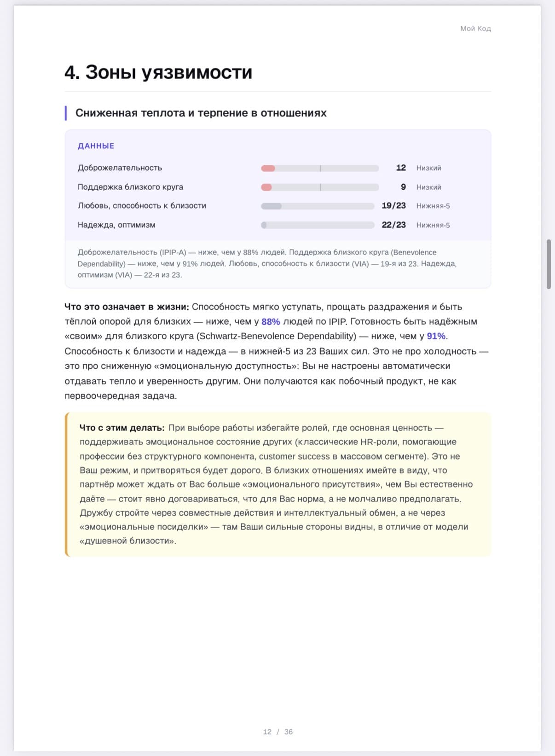Click the data footnote starting "Доброжелательность (IPIP-A)"
This screenshot has height=756, width=555.
[x=267, y=264]
